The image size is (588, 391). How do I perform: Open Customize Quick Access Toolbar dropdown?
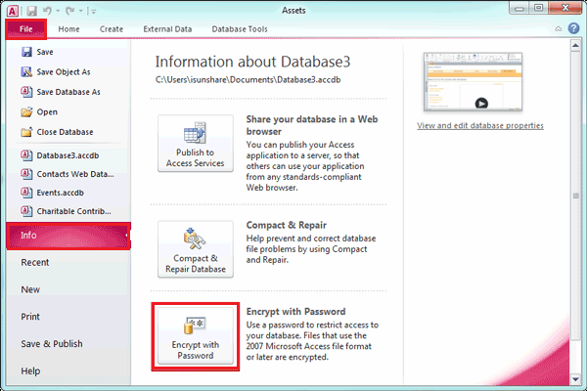pos(92,11)
